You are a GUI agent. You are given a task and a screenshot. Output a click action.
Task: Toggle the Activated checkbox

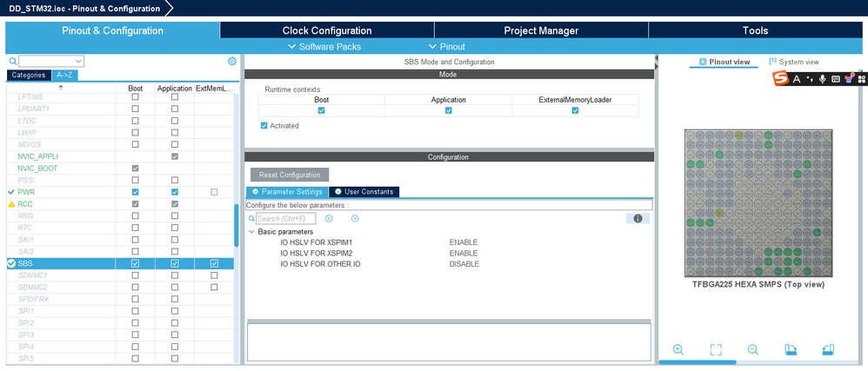(264, 125)
